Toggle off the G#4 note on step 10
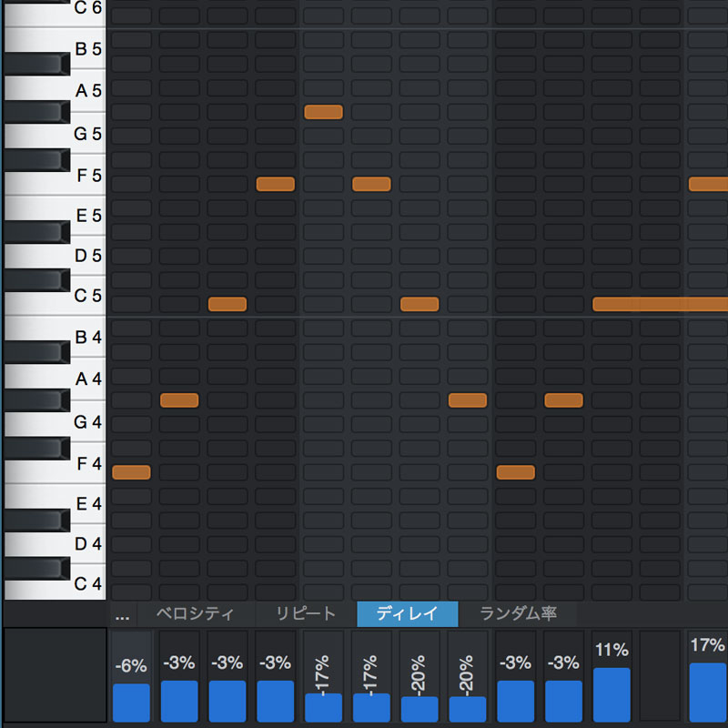 tap(563, 400)
